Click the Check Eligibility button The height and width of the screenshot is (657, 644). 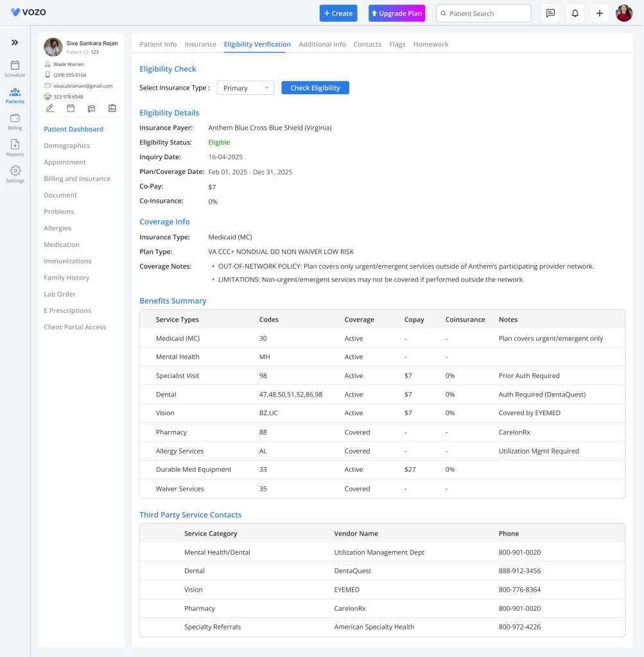315,88
